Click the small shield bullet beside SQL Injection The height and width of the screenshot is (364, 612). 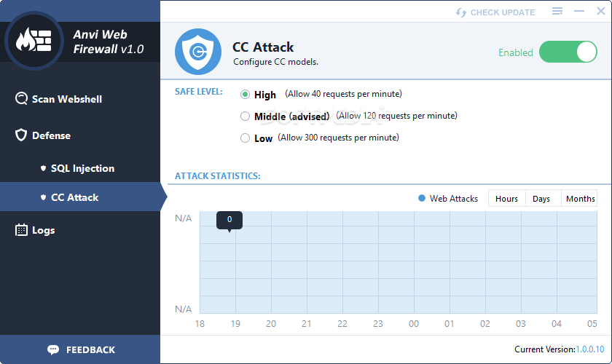tap(43, 168)
